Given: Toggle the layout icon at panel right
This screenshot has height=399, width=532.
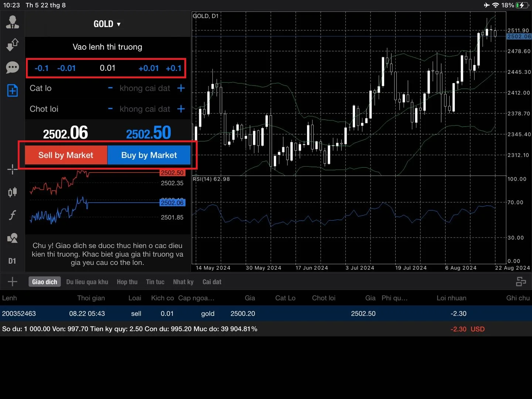Looking at the screenshot, I should pyautogui.click(x=521, y=282).
